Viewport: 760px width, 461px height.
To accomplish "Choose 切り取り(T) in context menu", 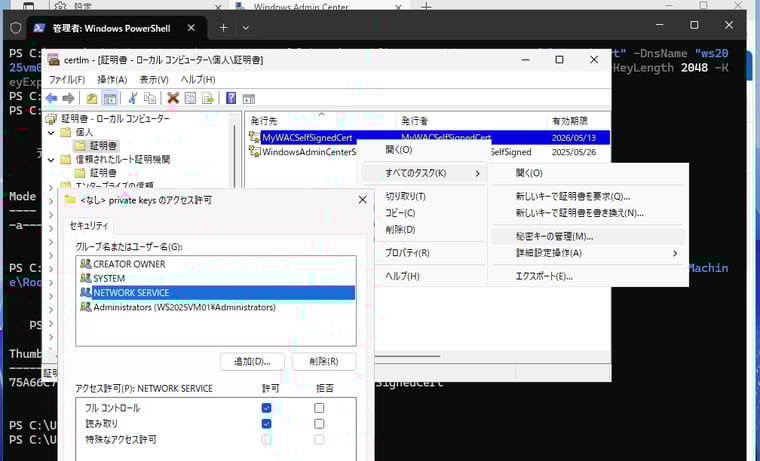I will pyautogui.click(x=423, y=196).
